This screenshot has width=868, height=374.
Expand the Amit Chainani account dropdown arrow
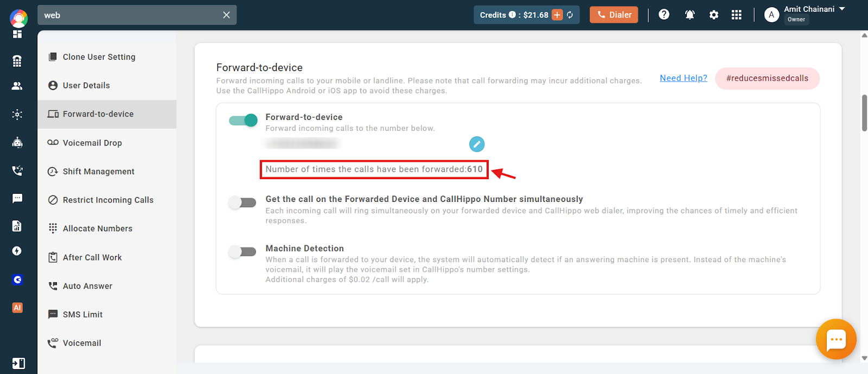point(842,9)
